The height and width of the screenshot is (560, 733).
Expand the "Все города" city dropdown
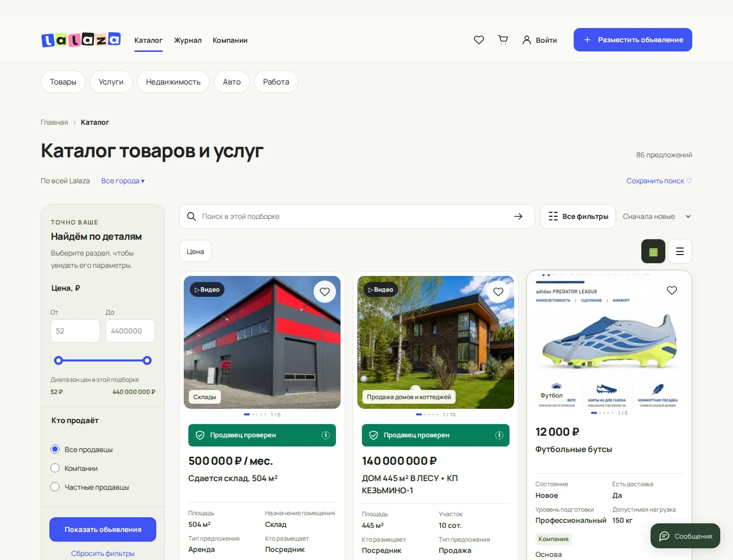123,181
